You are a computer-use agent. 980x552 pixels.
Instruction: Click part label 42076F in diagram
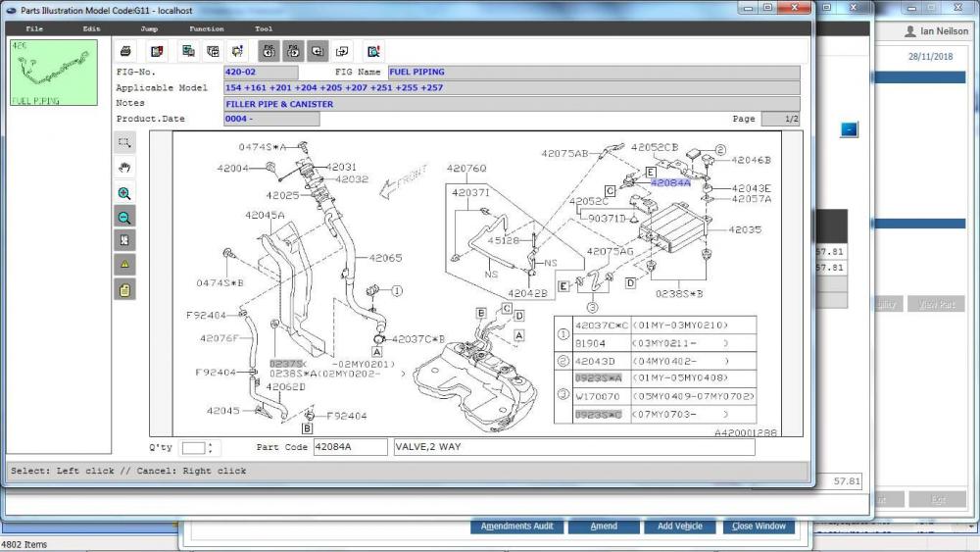click(220, 338)
